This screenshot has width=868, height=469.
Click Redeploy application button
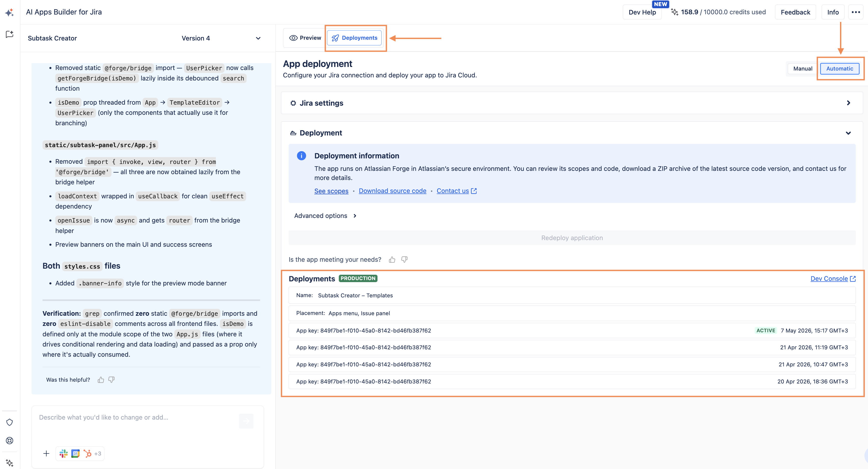click(x=572, y=238)
